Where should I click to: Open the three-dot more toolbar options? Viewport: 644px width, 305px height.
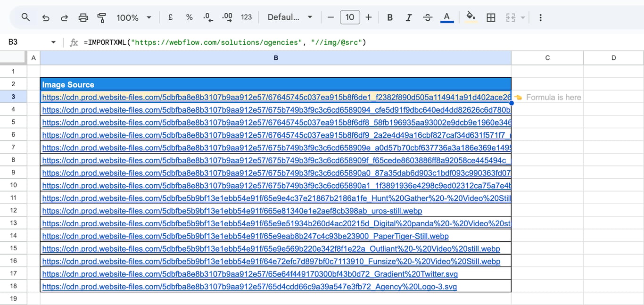pyautogui.click(x=540, y=17)
